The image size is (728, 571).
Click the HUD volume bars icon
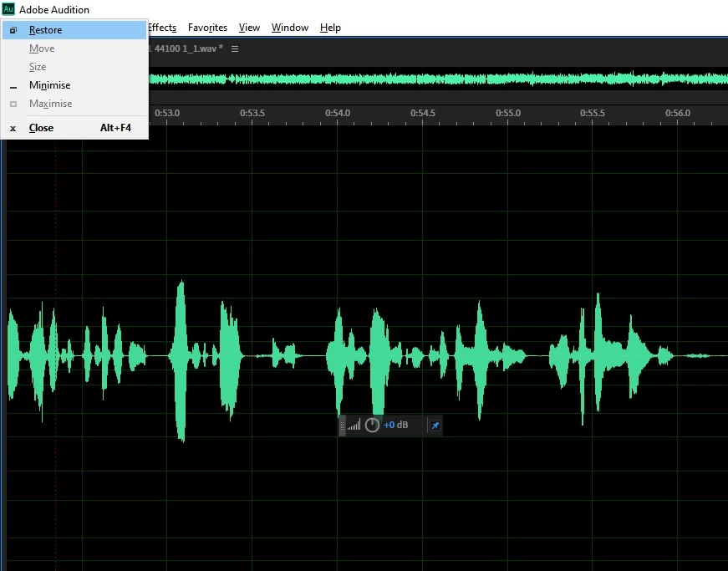tap(354, 425)
